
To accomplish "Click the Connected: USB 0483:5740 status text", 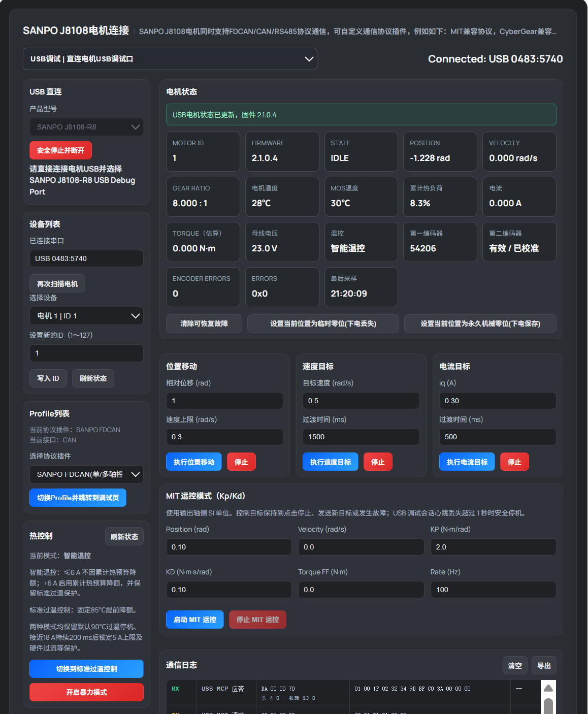I will (495, 59).
